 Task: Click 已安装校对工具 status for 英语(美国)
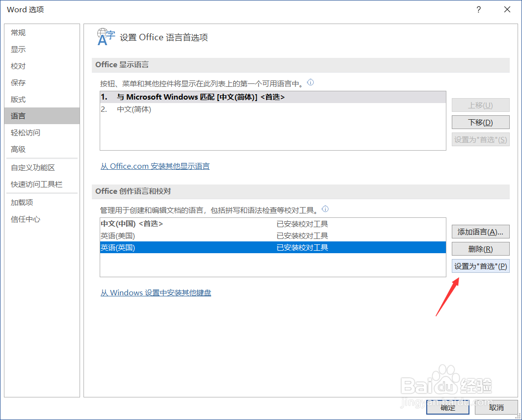click(x=302, y=236)
